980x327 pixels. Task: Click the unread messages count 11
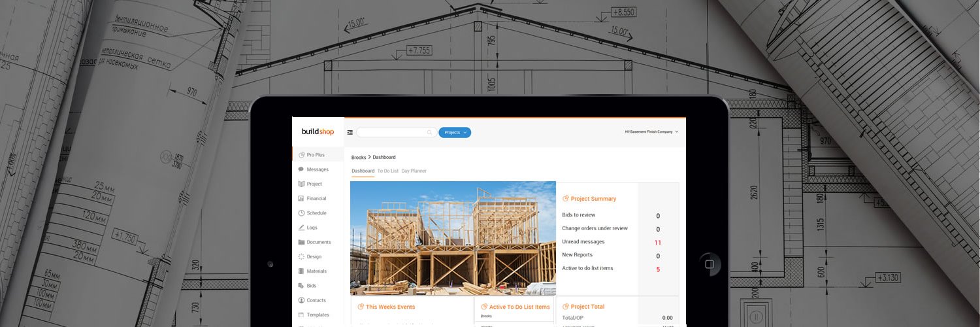[658, 243]
